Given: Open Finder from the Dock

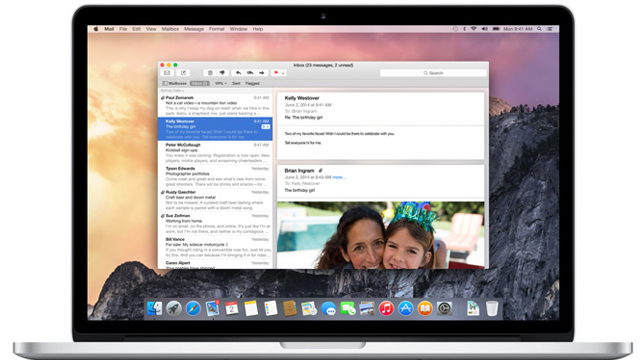Looking at the screenshot, I should (x=154, y=309).
